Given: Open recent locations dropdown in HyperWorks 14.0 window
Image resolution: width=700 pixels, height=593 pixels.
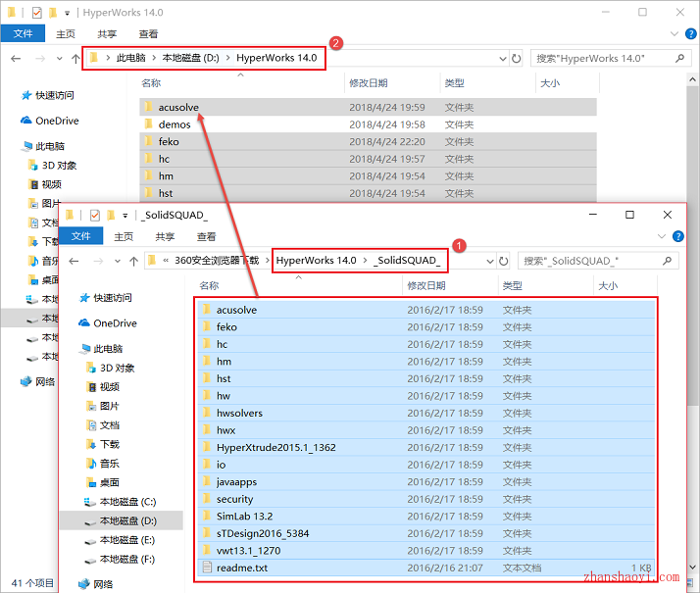Looking at the screenshot, I should tap(60, 59).
